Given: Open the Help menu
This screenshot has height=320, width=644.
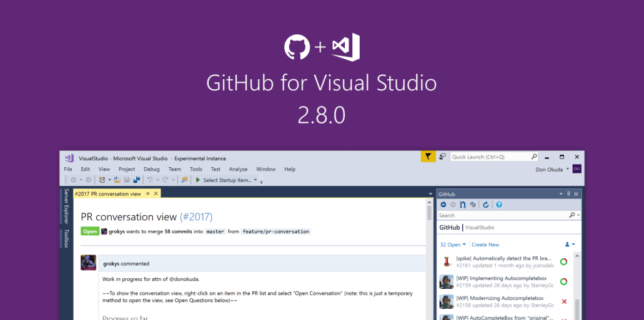Looking at the screenshot, I should (290, 169).
